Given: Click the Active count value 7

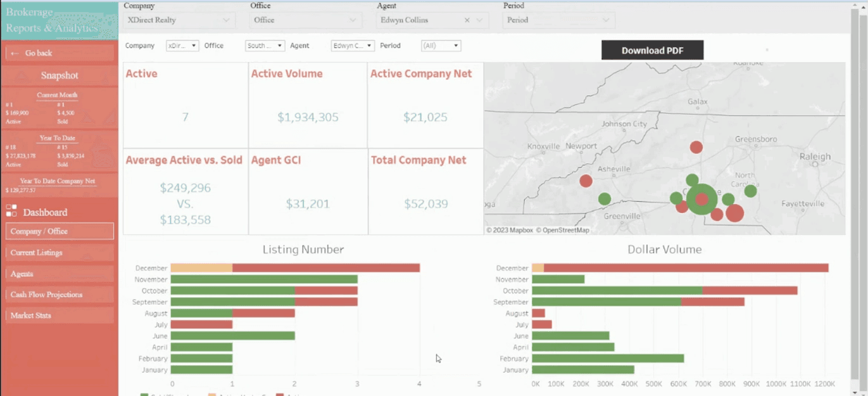Looking at the screenshot, I should [185, 117].
